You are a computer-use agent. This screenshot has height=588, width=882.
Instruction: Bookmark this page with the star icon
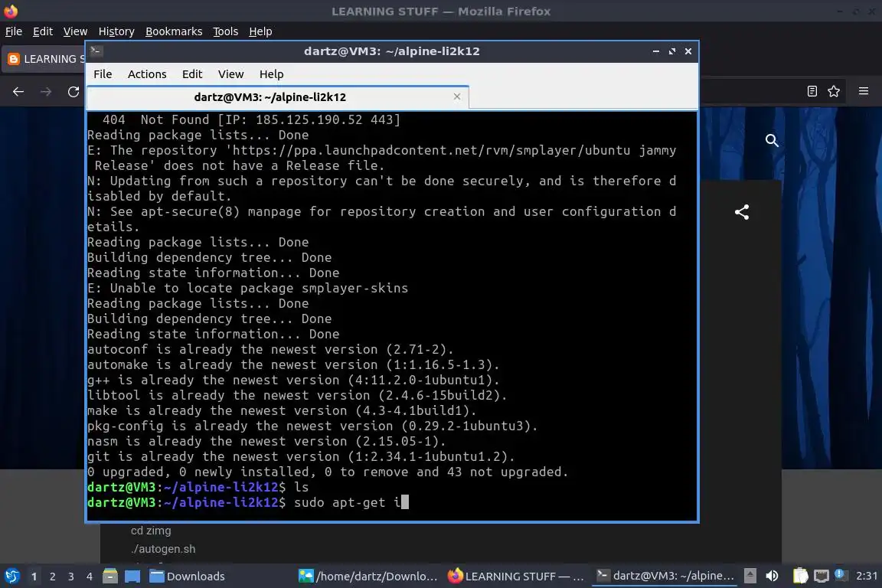coord(834,91)
